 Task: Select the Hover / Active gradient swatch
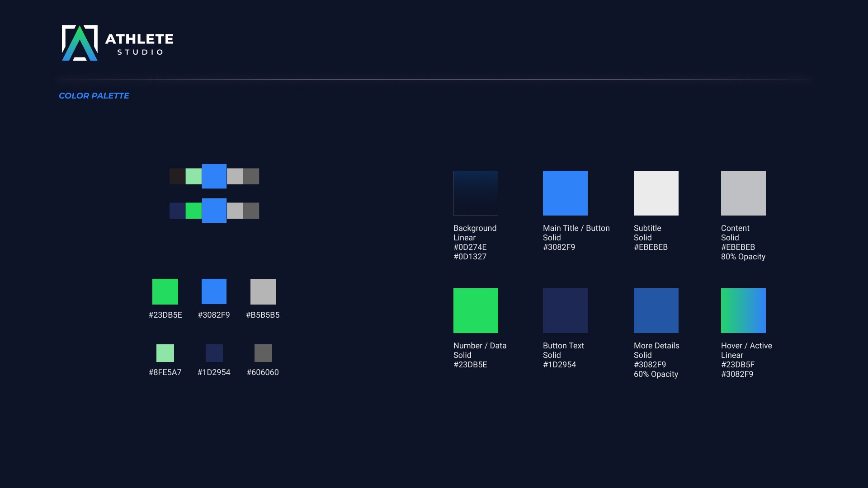tap(743, 310)
